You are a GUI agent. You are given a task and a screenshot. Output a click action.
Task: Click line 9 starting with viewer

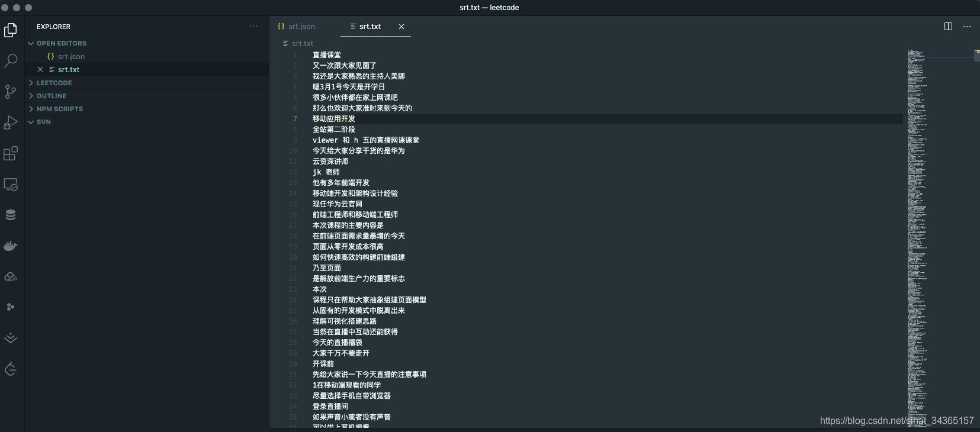click(366, 140)
